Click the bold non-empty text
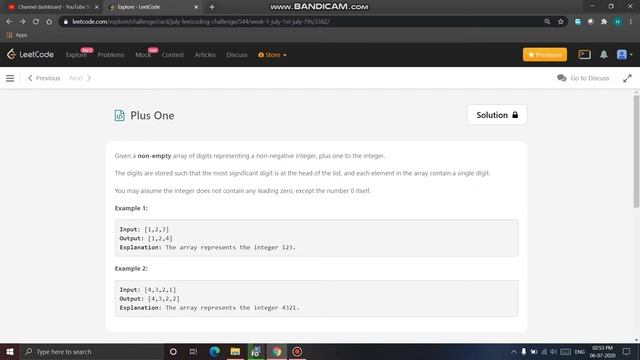This screenshot has height=360, width=640. [x=154, y=156]
